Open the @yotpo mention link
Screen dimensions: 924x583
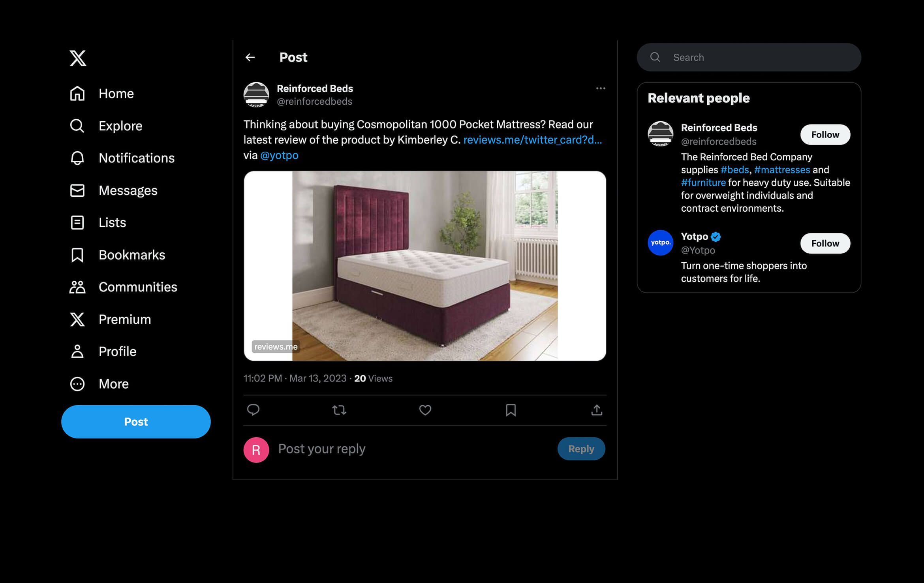point(279,155)
